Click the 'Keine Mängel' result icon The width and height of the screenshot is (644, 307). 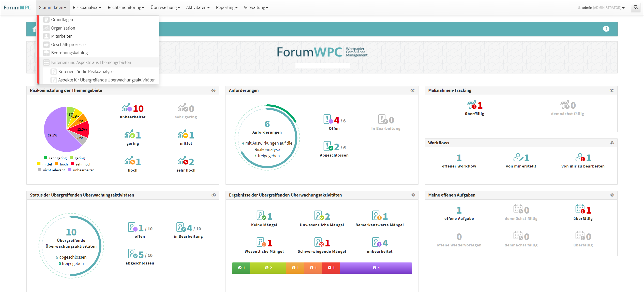coord(261,216)
